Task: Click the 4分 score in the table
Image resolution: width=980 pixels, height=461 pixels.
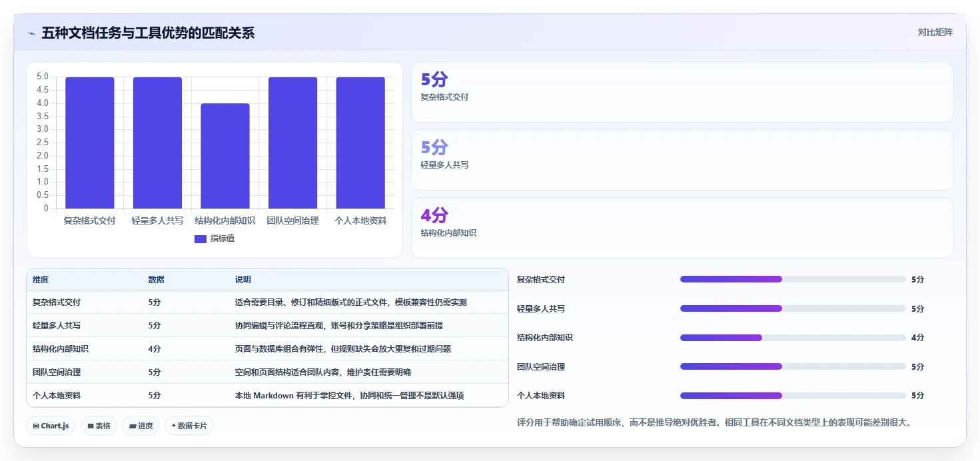Action: click(155, 349)
